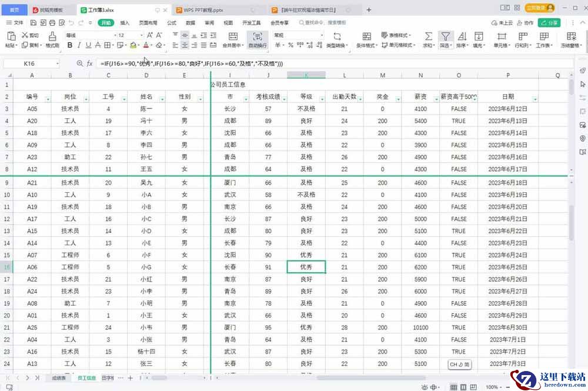
Task: Click the Print icon in quick access bar
Action: coord(52,23)
